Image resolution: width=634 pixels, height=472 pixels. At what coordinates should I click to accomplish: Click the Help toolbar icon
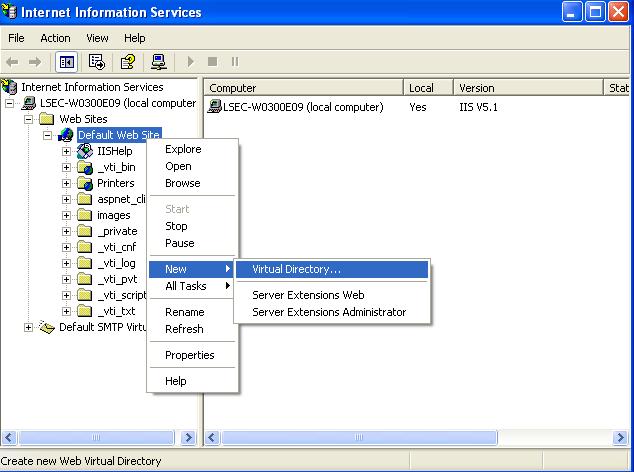128,62
